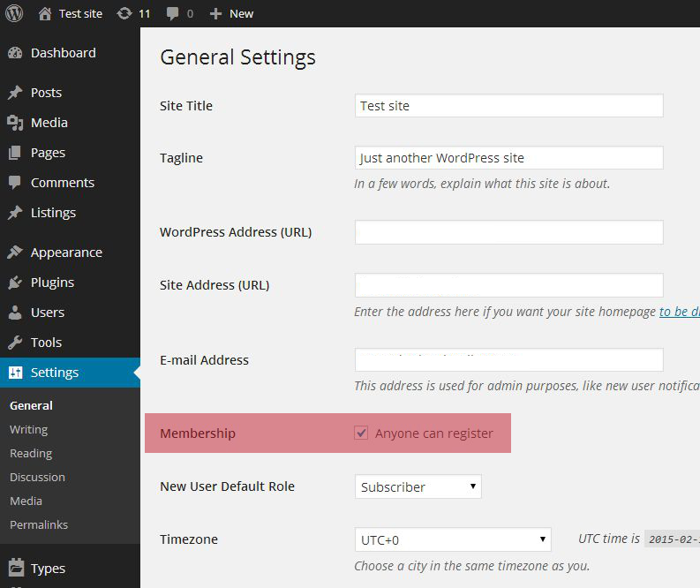Screen dimensions: 700x588
Task: Click the home icon beside Test site
Action: 45,14
